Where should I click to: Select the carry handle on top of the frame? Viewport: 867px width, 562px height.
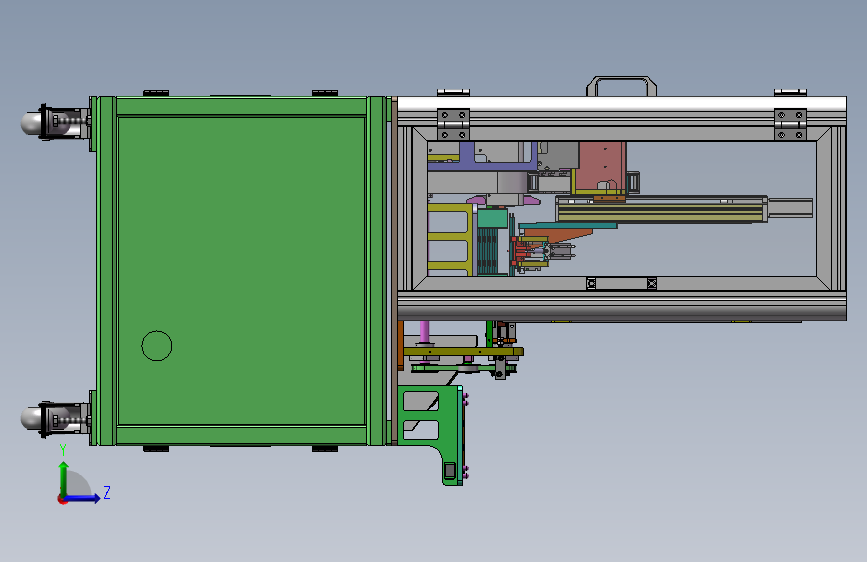coord(621,86)
